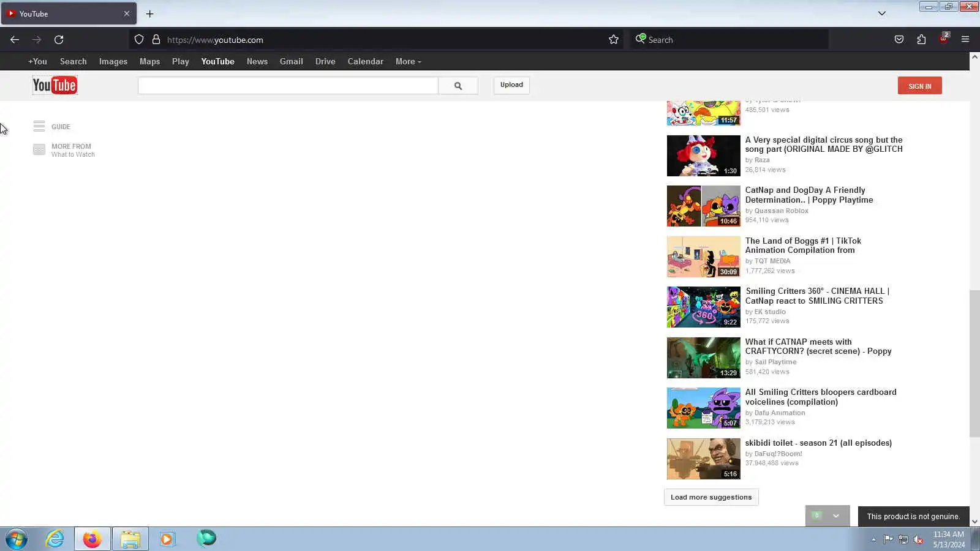This screenshot has height=551, width=980.
Task: Visit the Quassan Roblox channel
Action: 782,211
